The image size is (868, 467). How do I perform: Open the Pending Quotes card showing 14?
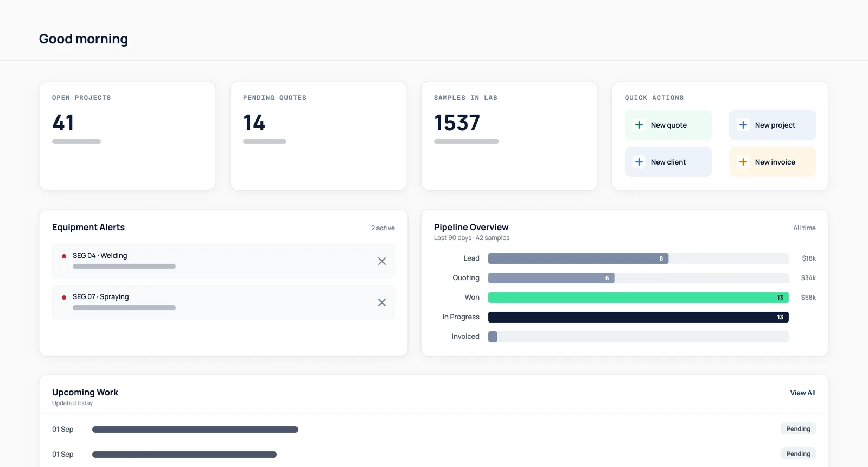click(x=318, y=136)
